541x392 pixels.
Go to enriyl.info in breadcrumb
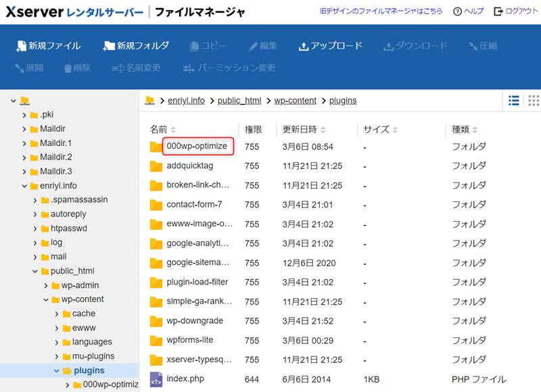pos(186,100)
